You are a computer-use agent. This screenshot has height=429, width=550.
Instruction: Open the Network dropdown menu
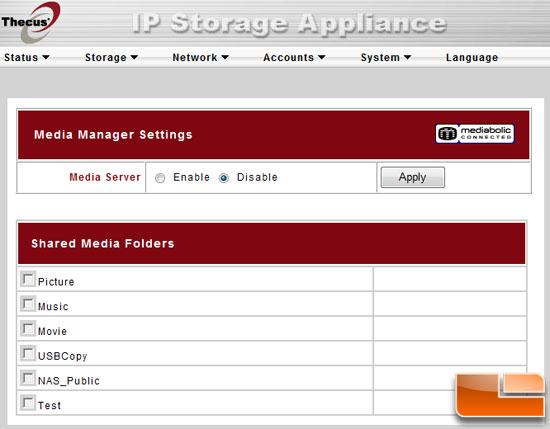(x=200, y=57)
